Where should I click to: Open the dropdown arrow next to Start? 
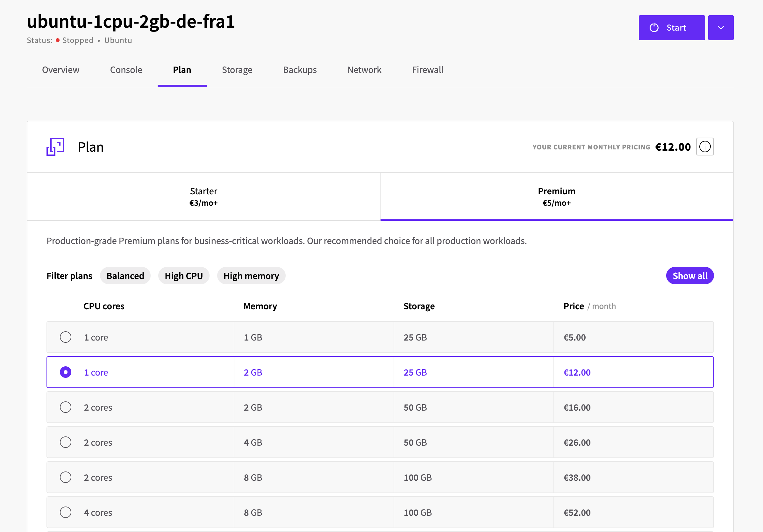pyautogui.click(x=720, y=28)
